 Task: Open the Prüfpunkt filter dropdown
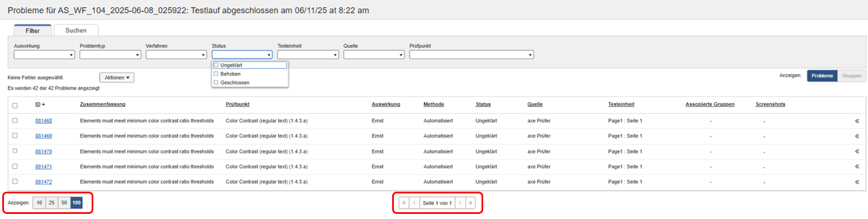tap(471, 55)
